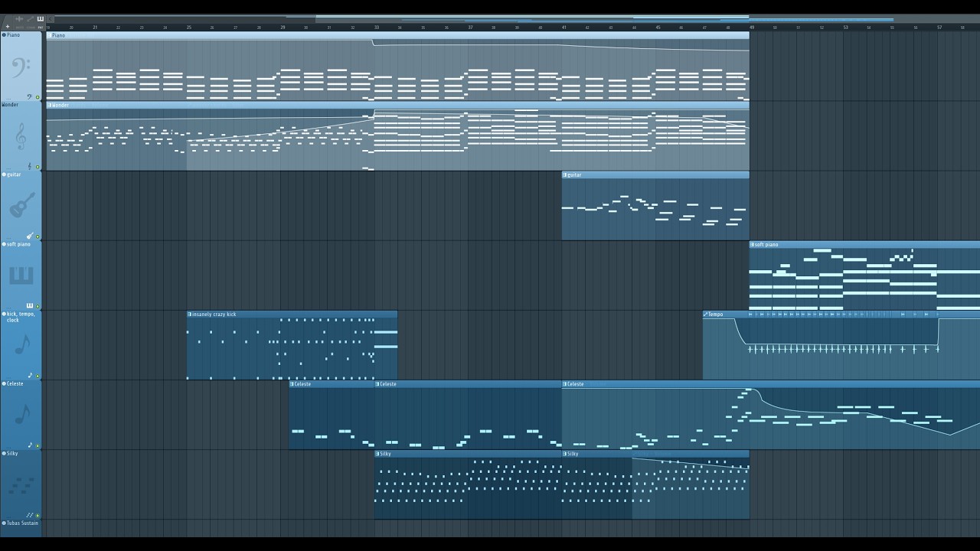
Task: Select the Wonder track name label
Action: pyautogui.click(x=9, y=105)
